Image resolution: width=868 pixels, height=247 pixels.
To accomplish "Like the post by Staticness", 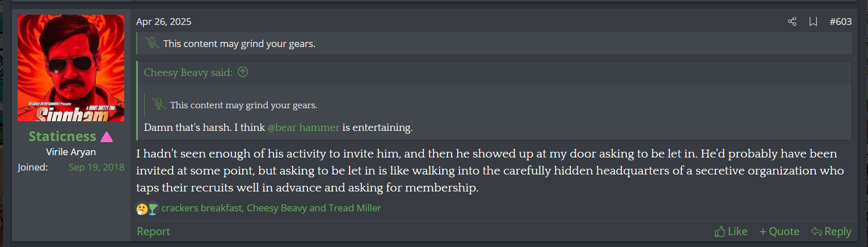I will tap(731, 231).
